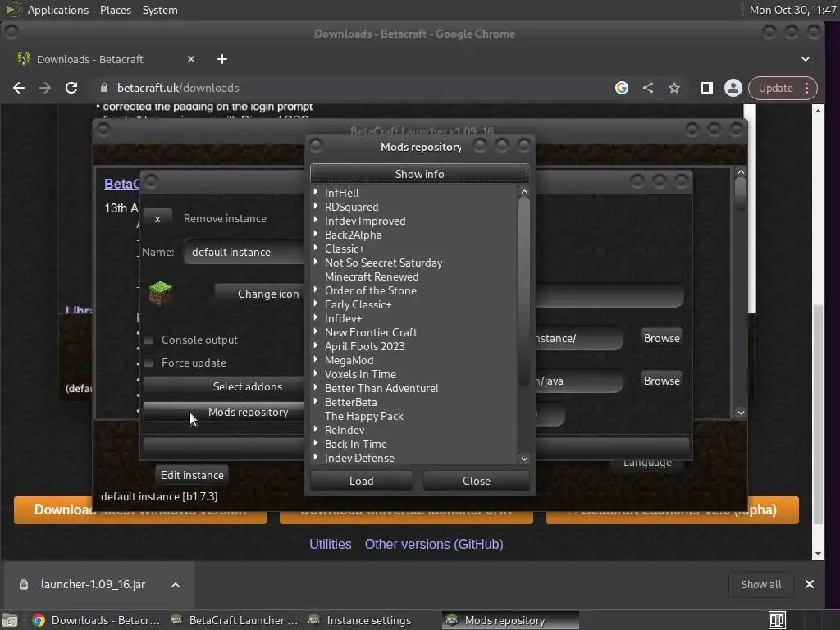The image size is (840, 630).
Task: Select April Fools 2023 mod
Action: (365, 346)
